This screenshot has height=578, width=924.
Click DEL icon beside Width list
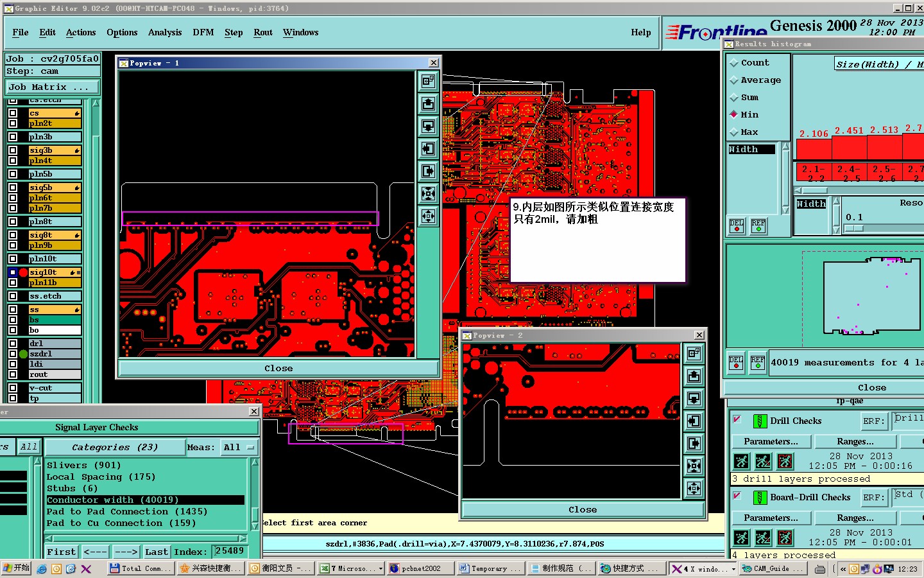click(x=737, y=226)
